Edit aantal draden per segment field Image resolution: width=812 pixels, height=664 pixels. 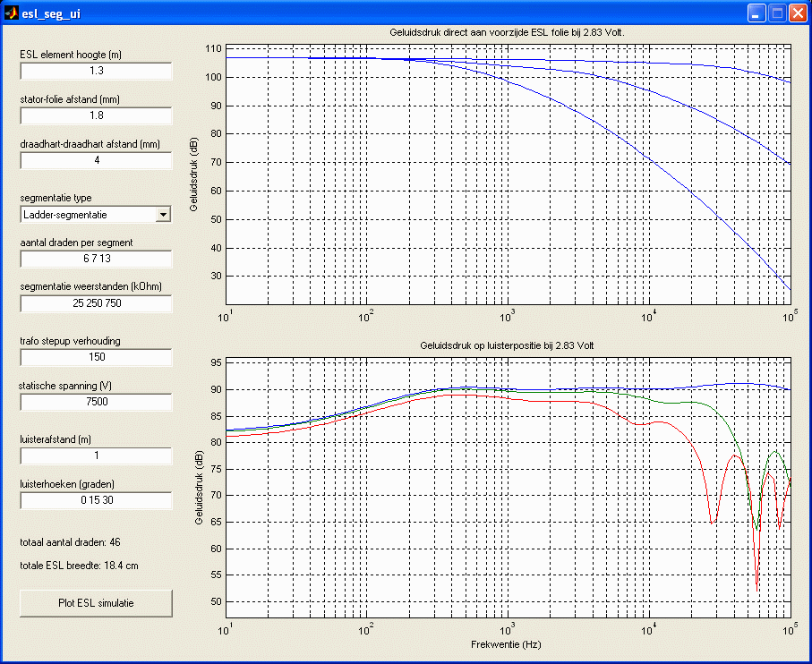(x=96, y=259)
